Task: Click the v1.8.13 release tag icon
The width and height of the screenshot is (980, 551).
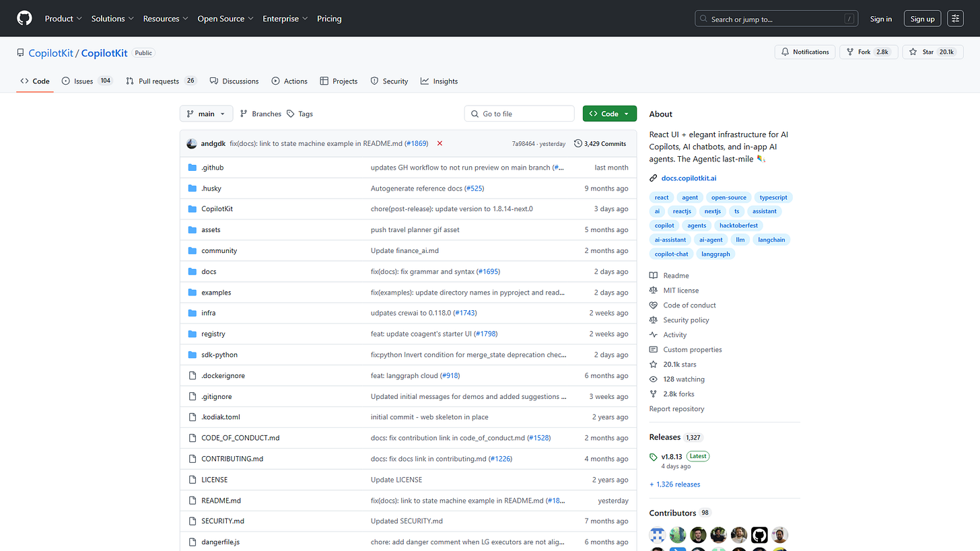Action: (654, 457)
